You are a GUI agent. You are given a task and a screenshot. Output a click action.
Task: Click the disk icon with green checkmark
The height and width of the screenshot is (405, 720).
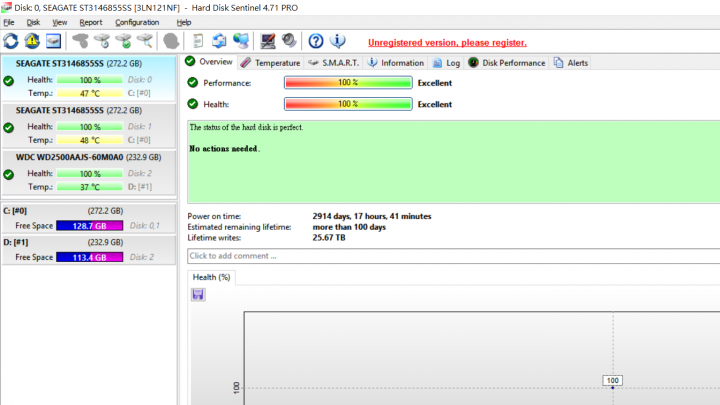coord(124,41)
